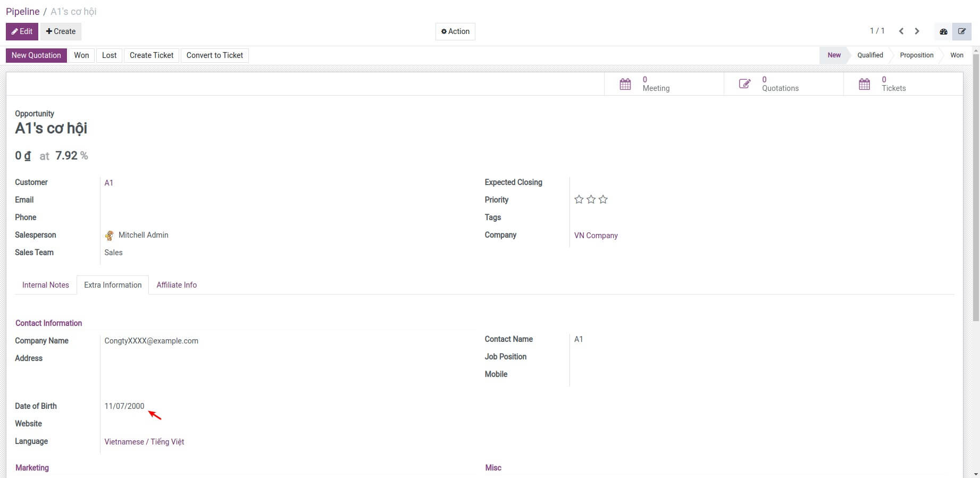Click the Tickets calendar icon
The height and width of the screenshot is (478, 980).
coord(864,84)
